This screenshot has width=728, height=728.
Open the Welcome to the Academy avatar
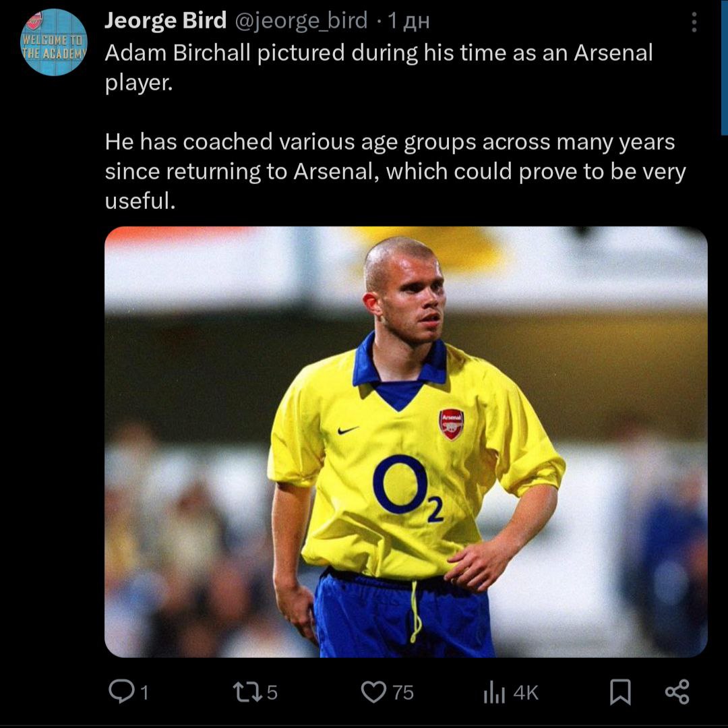[x=55, y=42]
